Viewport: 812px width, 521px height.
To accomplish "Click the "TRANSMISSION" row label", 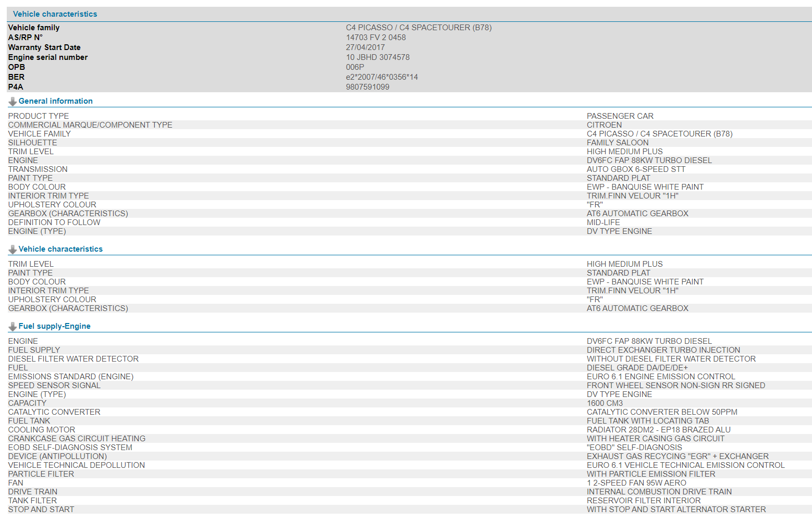I will (38, 169).
